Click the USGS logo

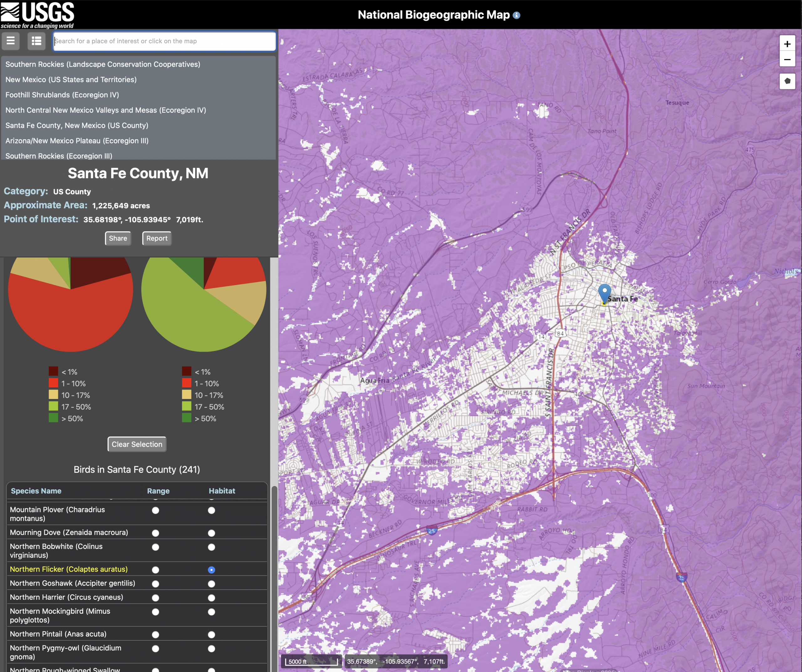pyautogui.click(x=37, y=14)
